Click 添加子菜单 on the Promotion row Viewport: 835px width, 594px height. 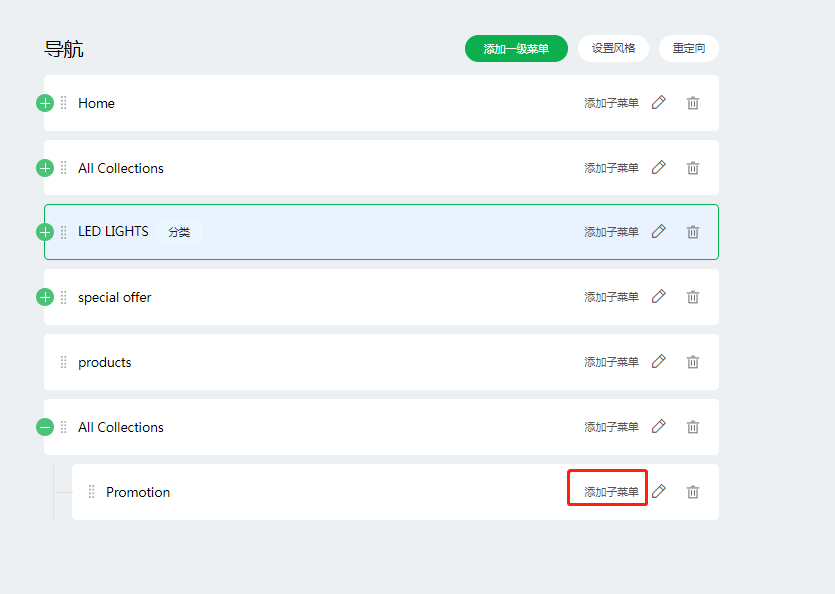(611, 492)
